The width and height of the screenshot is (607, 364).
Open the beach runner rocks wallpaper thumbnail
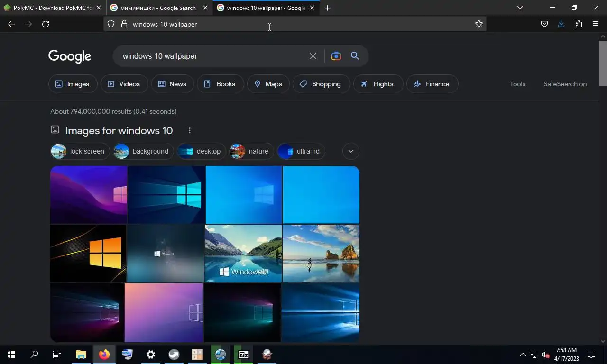(321, 253)
